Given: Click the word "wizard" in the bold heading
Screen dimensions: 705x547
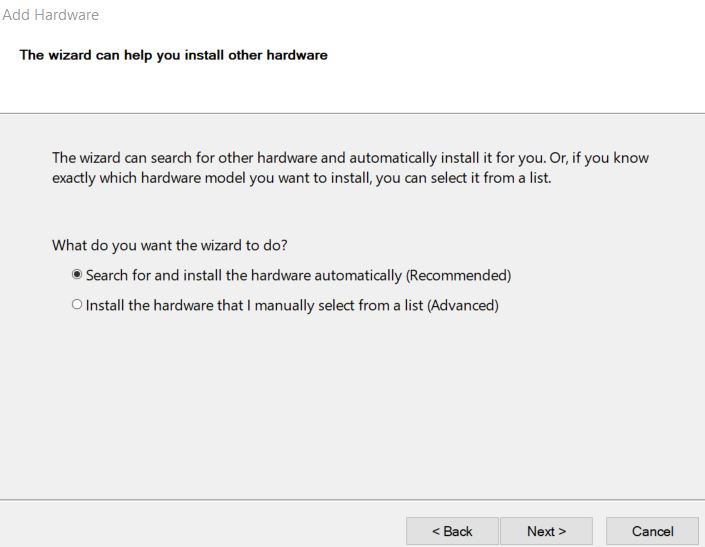Looking at the screenshot, I should (70, 55).
